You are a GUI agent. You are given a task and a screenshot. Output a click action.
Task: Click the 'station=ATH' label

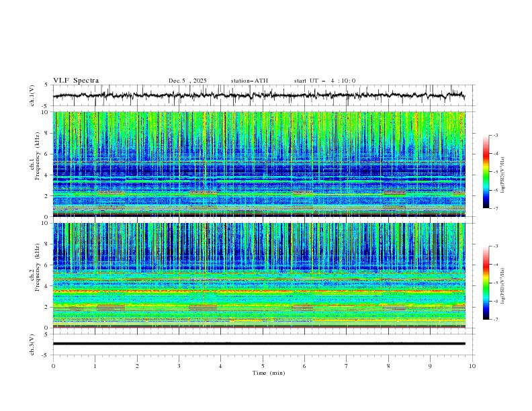tap(249, 81)
